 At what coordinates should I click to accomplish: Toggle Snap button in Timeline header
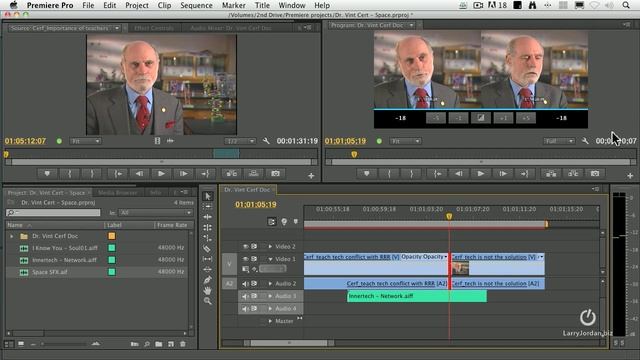coord(271,222)
